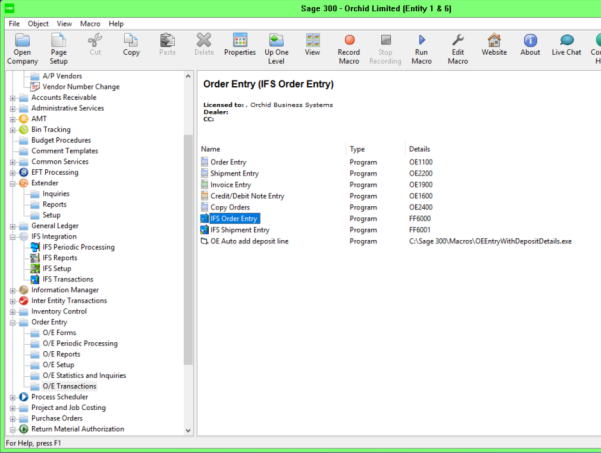The width and height of the screenshot is (601, 453).
Task: Open the Object menu
Action: click(38, 24)
